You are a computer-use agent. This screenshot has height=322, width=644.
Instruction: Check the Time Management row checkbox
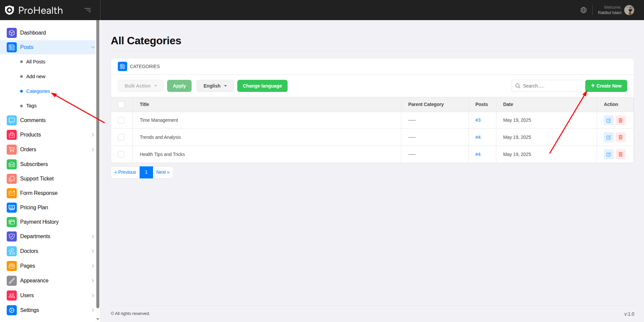click(x=121, y=120)
